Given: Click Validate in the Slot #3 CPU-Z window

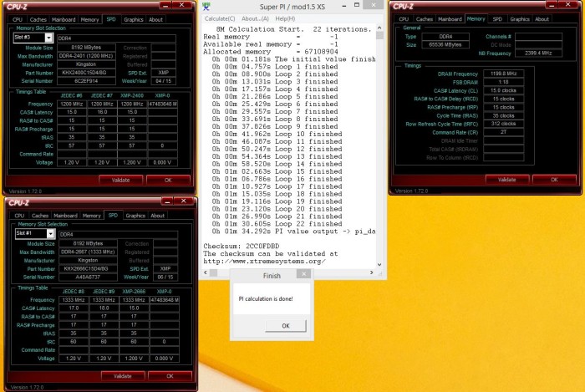Looking at the screenshot, I should pyautogui.click(x=121, y=181).
